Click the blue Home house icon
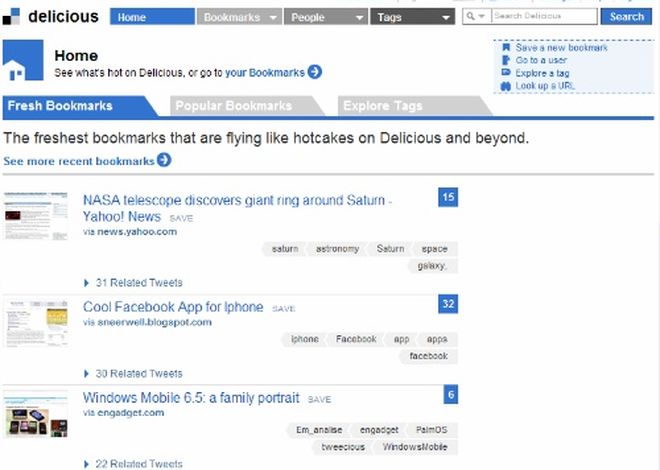 pos(23,60)
